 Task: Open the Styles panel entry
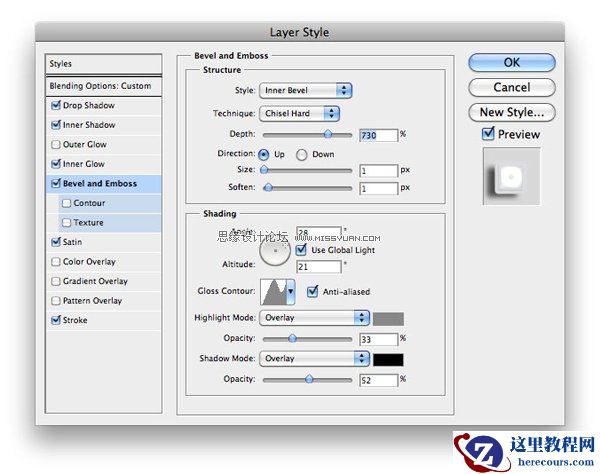(x=103, y=64)
